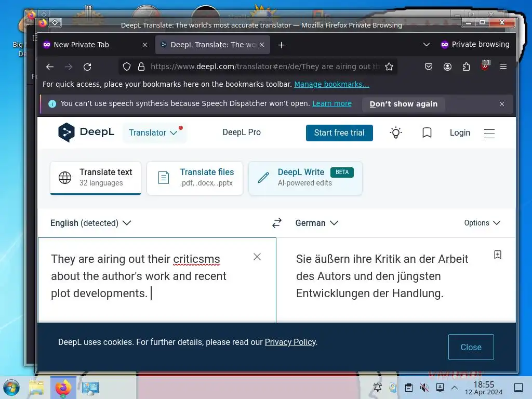The width and height of the screenshot is (532, 399).
Task: Open the DeepL site hamburger menu
Action: 489,134
